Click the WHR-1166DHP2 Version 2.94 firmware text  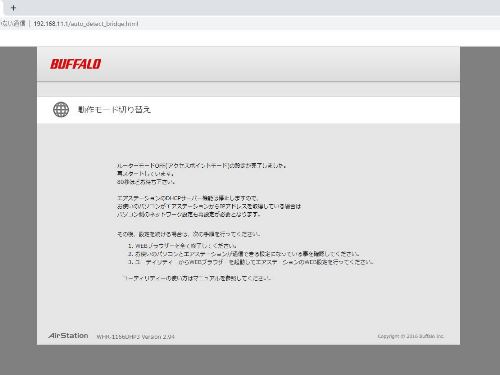135,337
